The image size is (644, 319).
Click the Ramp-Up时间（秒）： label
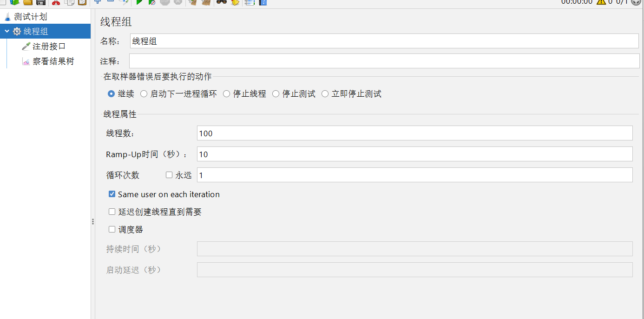point(147,154)
